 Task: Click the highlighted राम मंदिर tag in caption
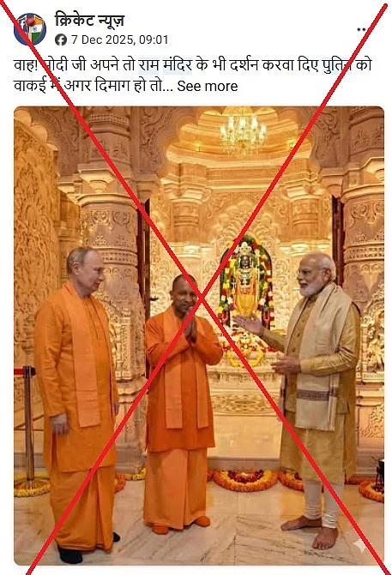click(165, 65)
